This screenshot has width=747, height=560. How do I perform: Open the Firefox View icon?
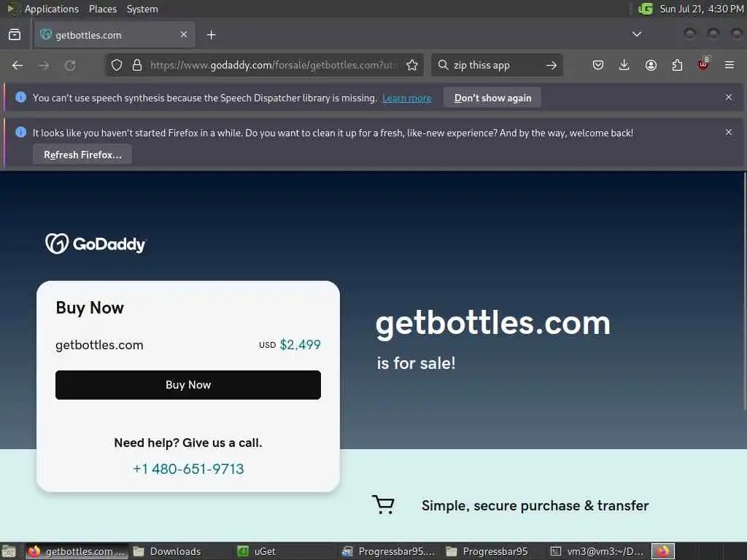[x=15, y=35]
